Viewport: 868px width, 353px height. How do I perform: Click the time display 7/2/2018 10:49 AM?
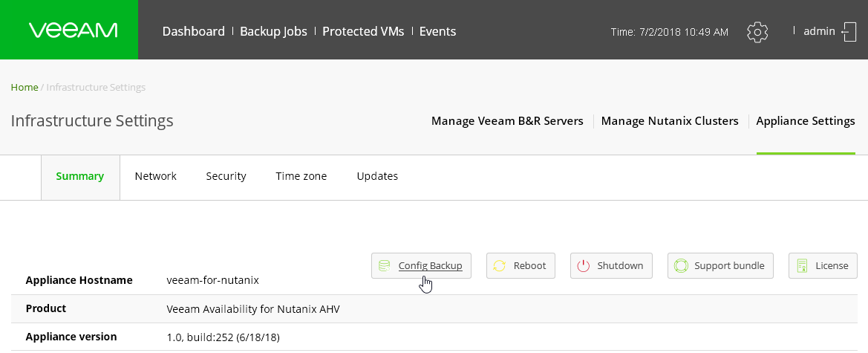pos(669,32)
